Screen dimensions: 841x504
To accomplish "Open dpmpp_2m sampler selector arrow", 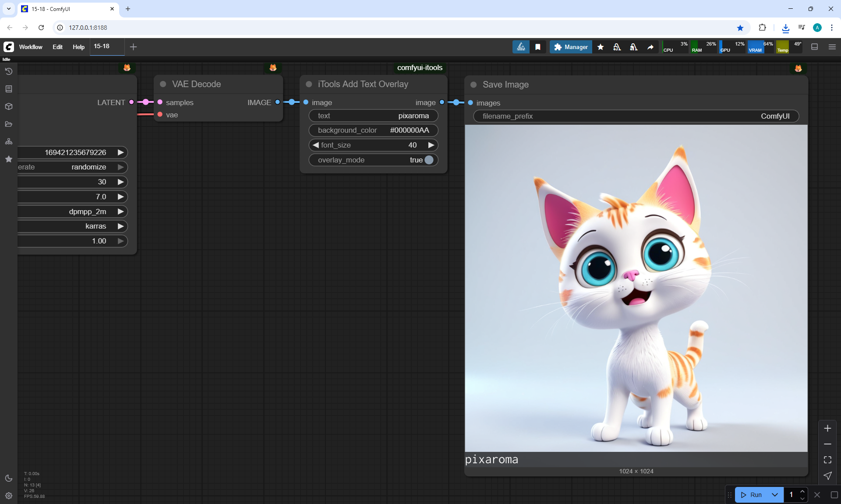I will (x=120, y=211).
